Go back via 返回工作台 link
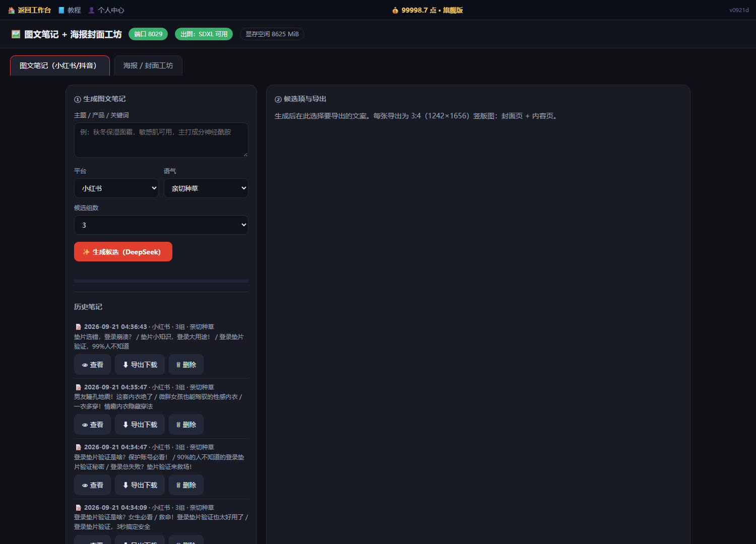The image size is (756, 544). pyautogui.click(x=30, y=10)
